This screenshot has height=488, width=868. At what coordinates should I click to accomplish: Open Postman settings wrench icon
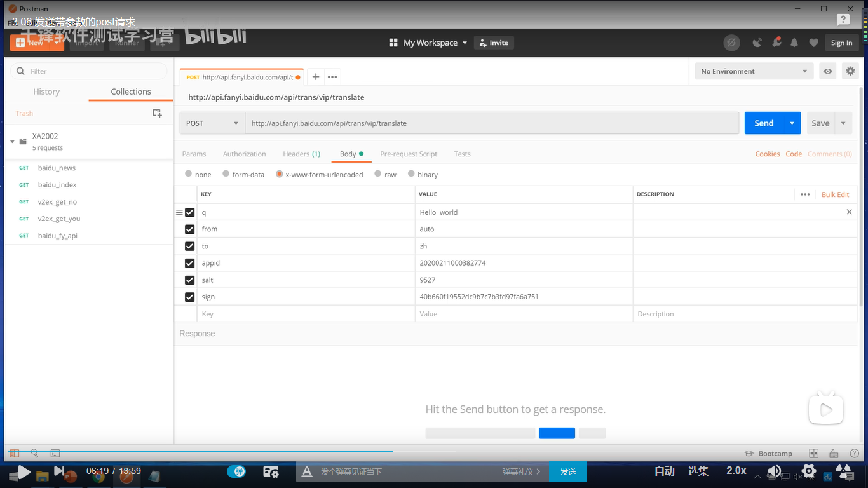[776, 43]
